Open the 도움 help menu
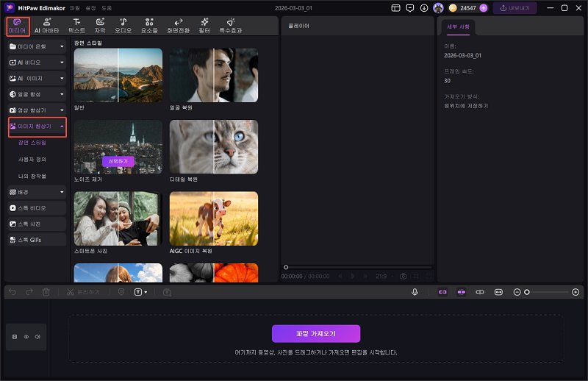Image resolution: width=588 pixels, height=381 pixels. click(x=107, y=8)
